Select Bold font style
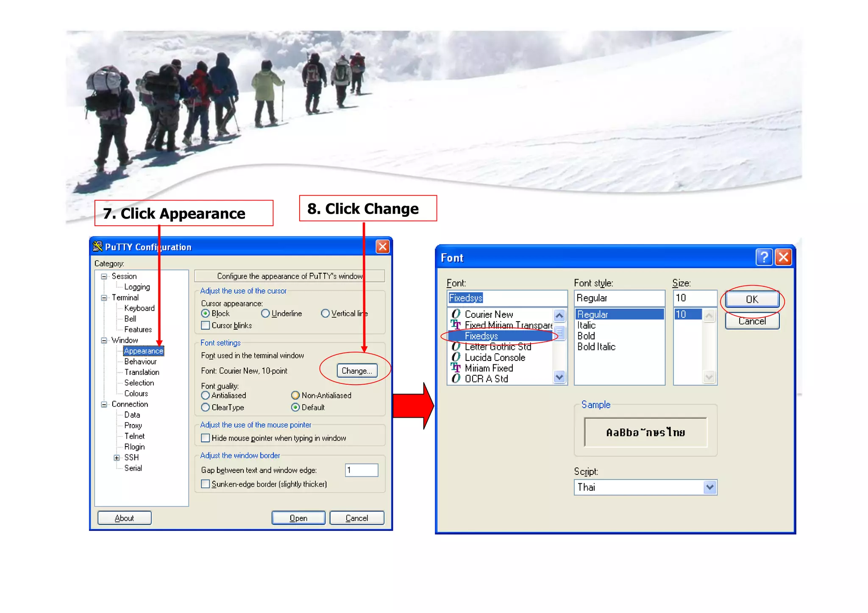868x613 pixels. (586, 336)
